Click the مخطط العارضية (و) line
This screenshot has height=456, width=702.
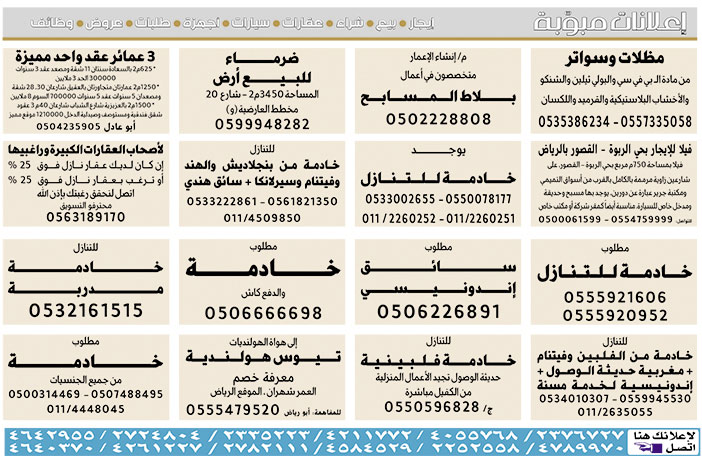coord(262,109)
